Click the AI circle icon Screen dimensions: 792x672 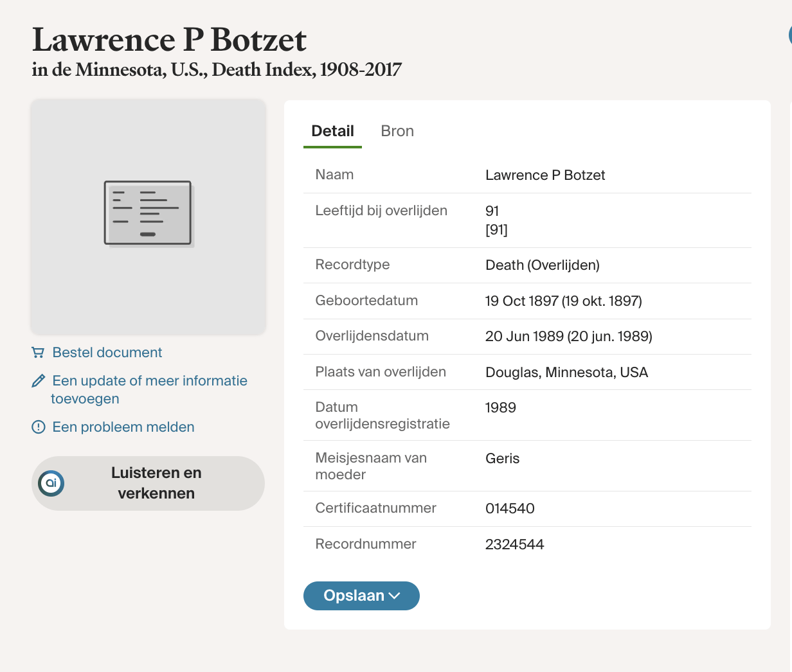(51, 483)
